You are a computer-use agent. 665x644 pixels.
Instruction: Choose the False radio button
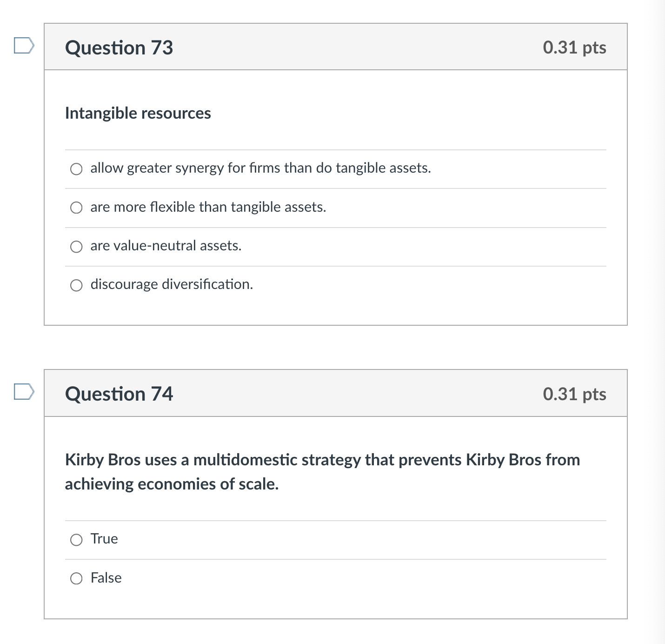coord(76,578)
